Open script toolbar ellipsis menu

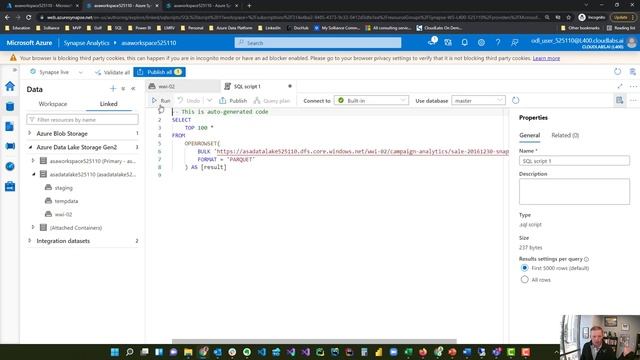(x=633, y=100)
